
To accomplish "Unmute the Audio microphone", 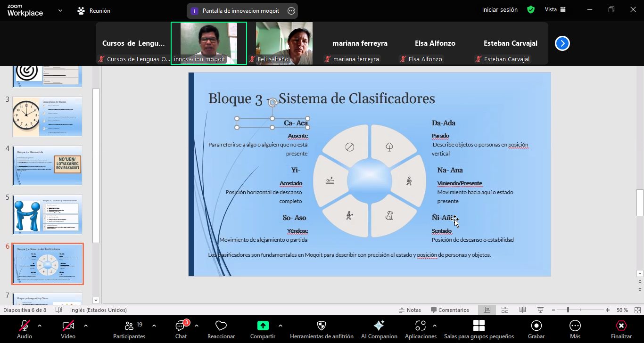I will [x=25, y=326].
